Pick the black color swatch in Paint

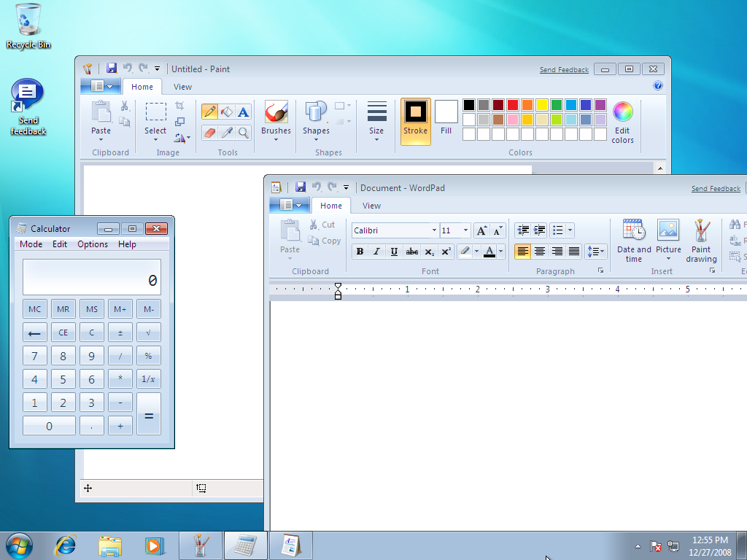coord(469,105)
